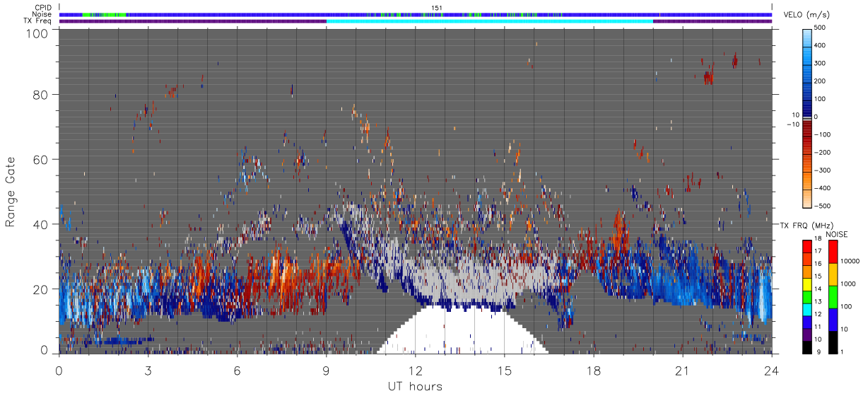868x401 pixels.
Task: Click the 40 range gate tick label
Action: pos(42,224)
